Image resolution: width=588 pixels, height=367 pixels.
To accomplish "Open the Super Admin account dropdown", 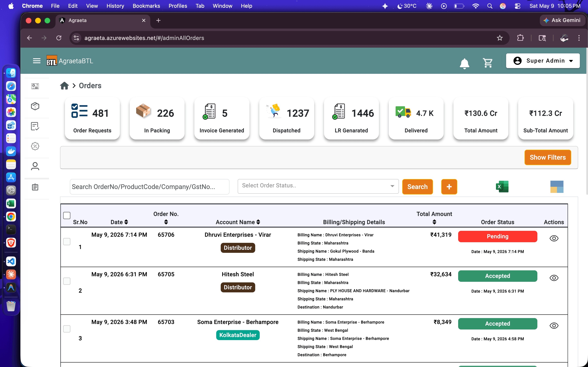I will 542,61.
